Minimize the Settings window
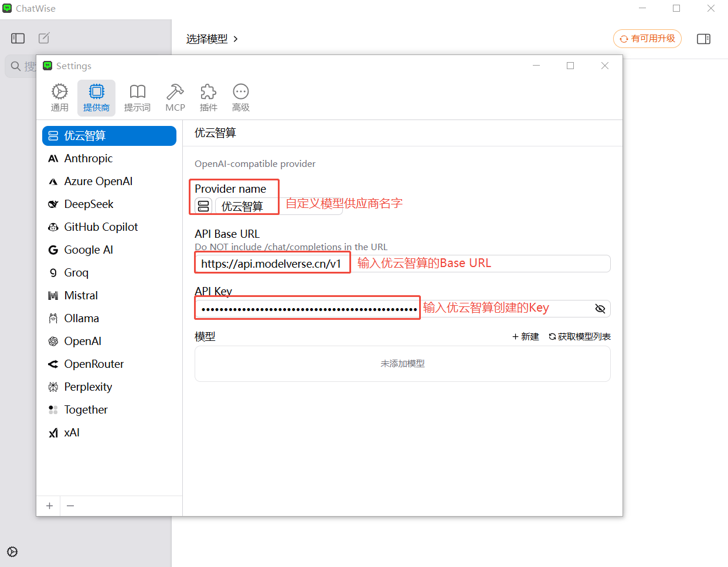 click(x=536, y=66)
